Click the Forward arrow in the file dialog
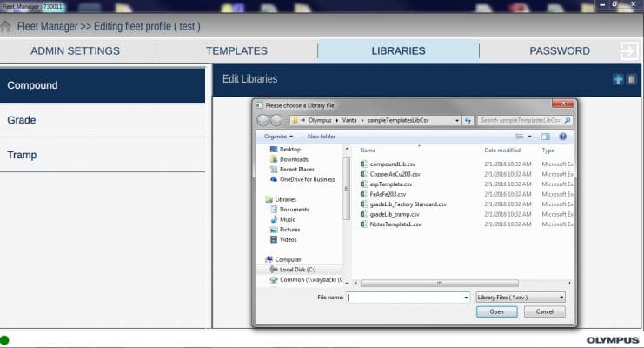The width and height of the screenshot is (644, 348). (x=276, y=120)
